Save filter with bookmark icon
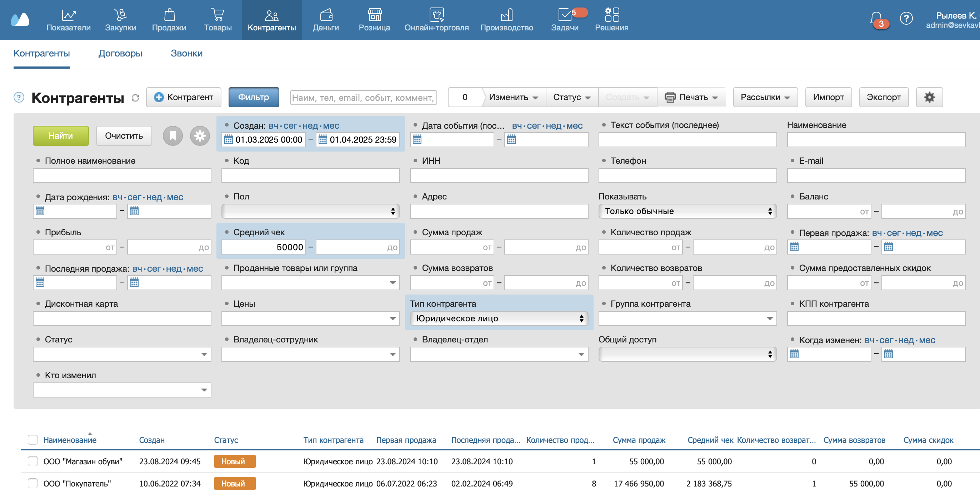 pyautogui.click(x=173, y=135)
